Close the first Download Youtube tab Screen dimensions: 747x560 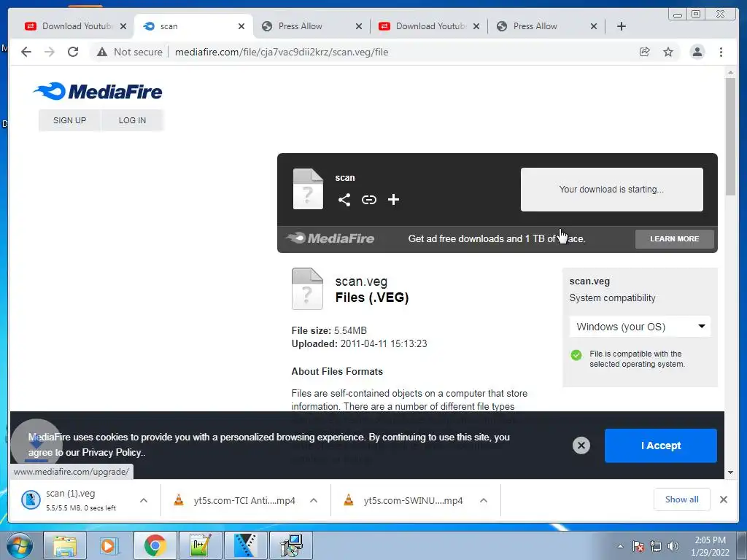123,26
